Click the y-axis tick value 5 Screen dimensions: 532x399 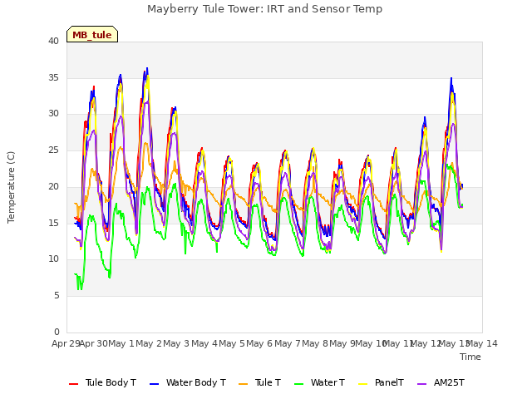point(57,296)
